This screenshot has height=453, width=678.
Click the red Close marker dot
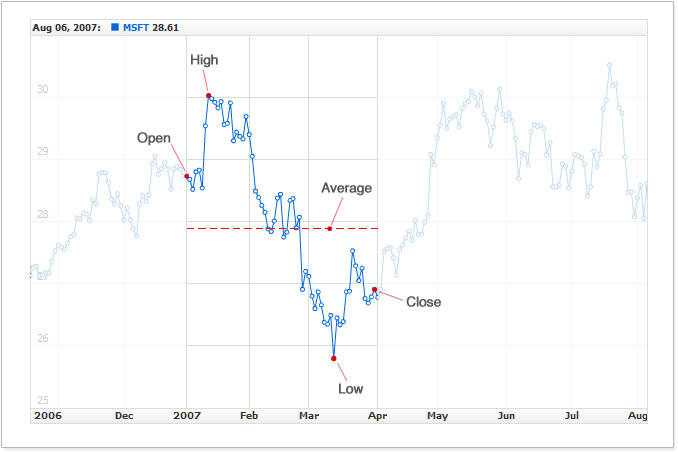375,290
